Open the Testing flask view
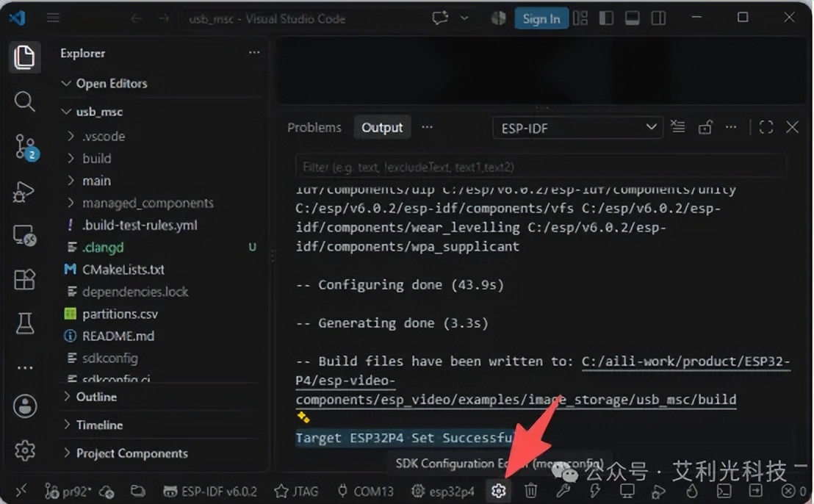The width and height of the screenshot is (814, 504). tap(24, 323)
